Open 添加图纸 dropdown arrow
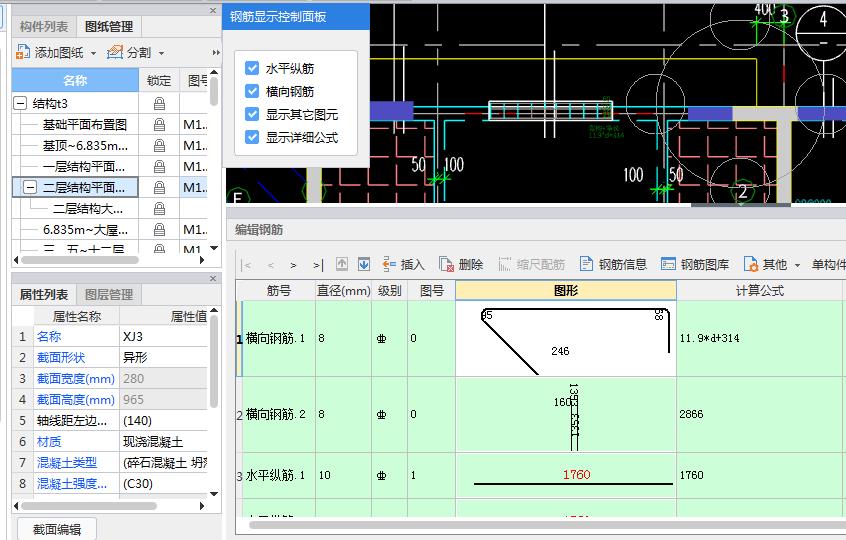Viewport: 846px width, 540px height. click(x=93, y=53)
